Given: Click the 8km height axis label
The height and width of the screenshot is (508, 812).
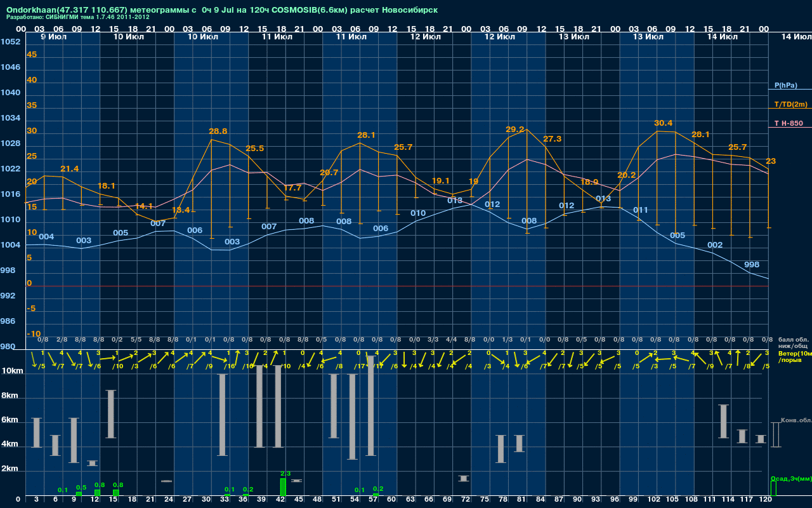Looking at the screenshot, I should pos(10,395).
